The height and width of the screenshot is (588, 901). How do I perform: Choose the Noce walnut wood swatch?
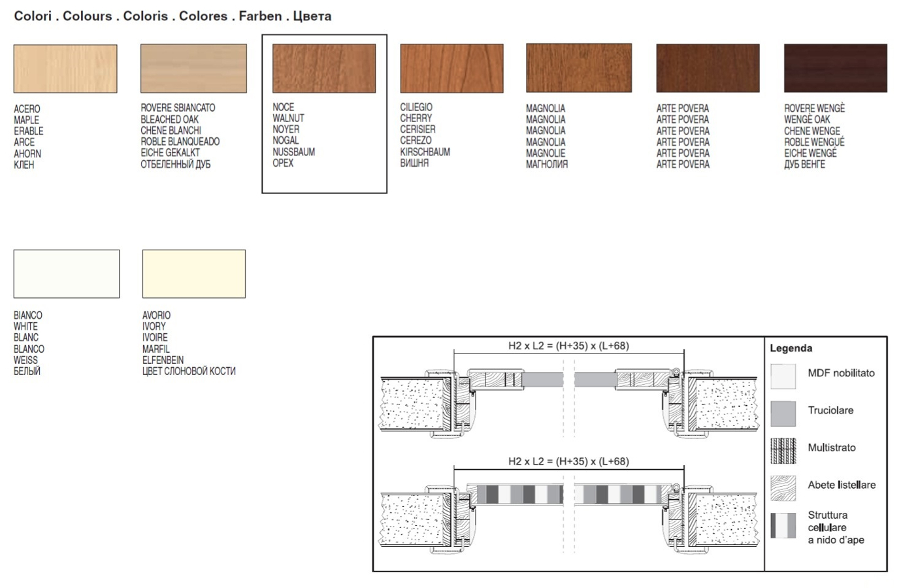click(324, 69)
